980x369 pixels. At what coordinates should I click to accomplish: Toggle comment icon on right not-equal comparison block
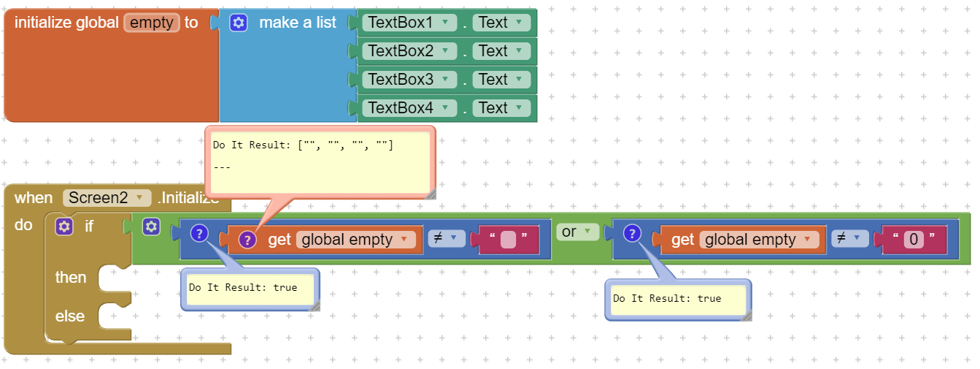pos(632,233)
